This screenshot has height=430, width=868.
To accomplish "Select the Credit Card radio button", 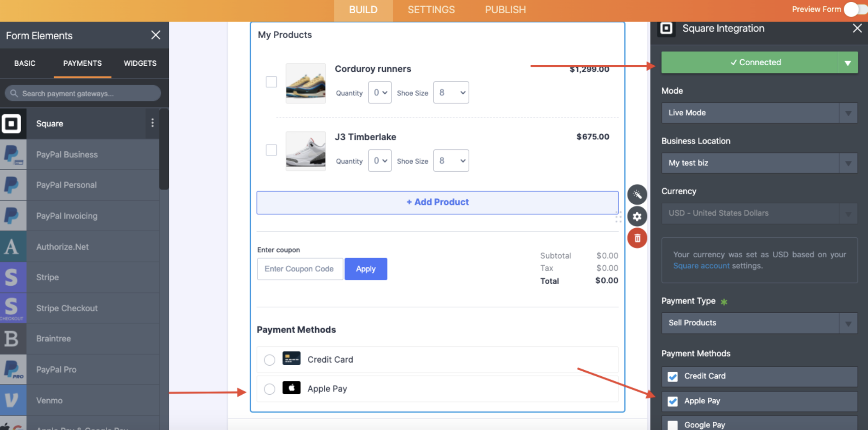I will [x=270, y=360].
